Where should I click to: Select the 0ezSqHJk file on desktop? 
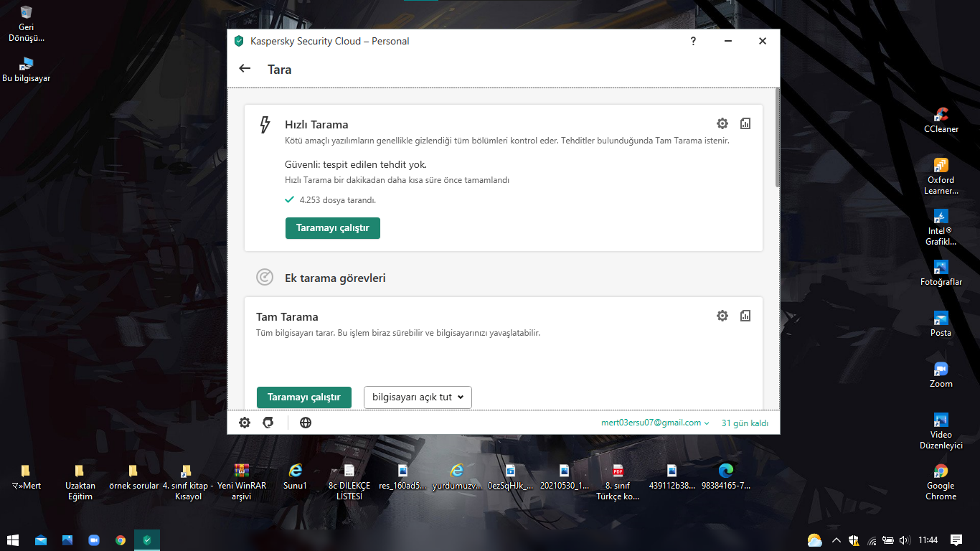[x=511, y=476]
